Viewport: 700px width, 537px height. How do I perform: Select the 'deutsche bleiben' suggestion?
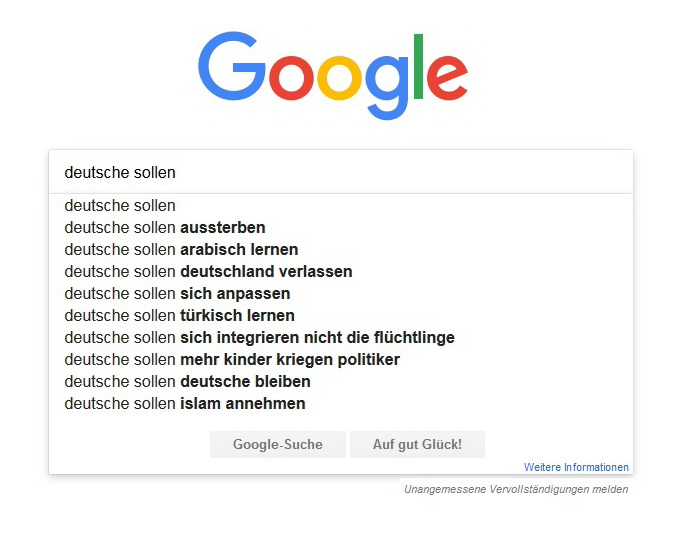pos(187,382)
